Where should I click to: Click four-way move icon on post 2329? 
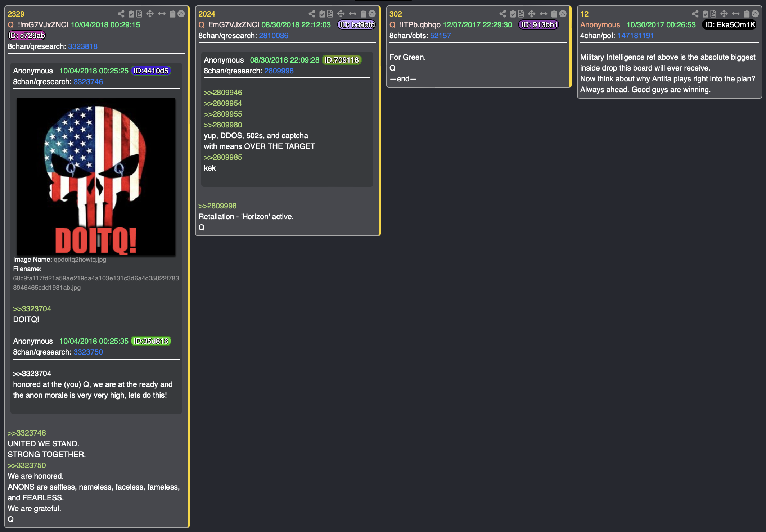[150, 14]
